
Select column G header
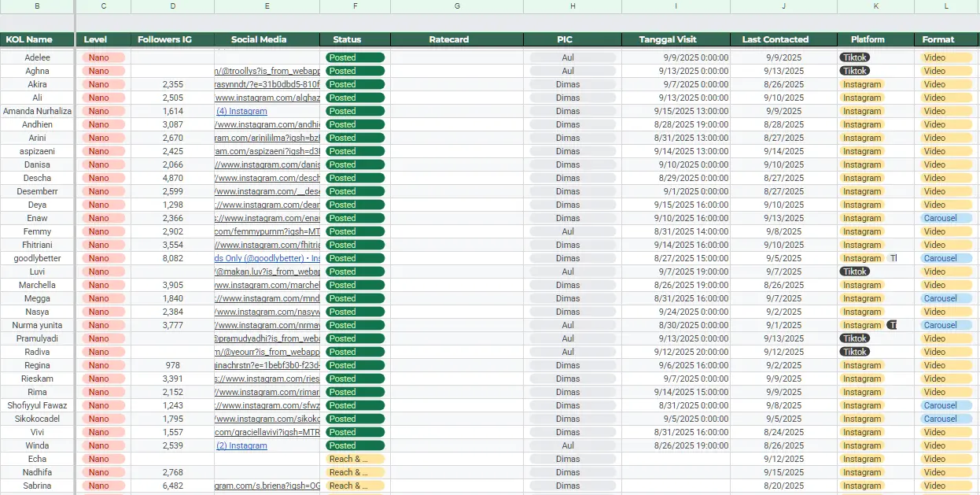[x=457, y=6]
